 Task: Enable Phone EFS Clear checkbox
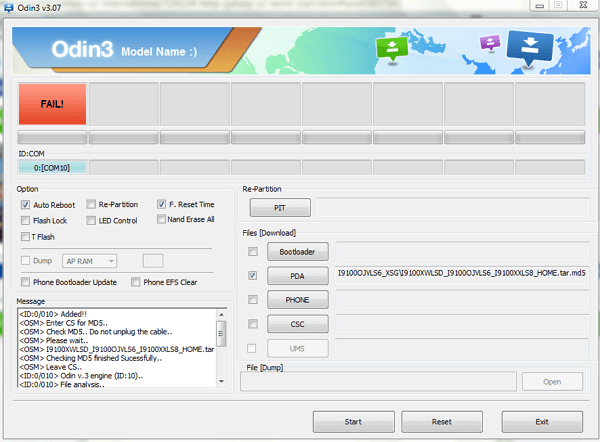coord(135,282)
